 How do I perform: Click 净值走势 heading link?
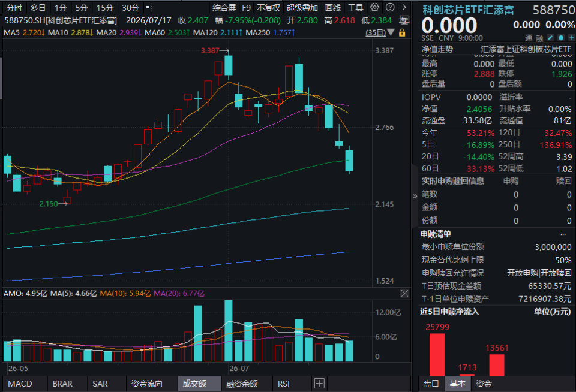click(437, 49)
